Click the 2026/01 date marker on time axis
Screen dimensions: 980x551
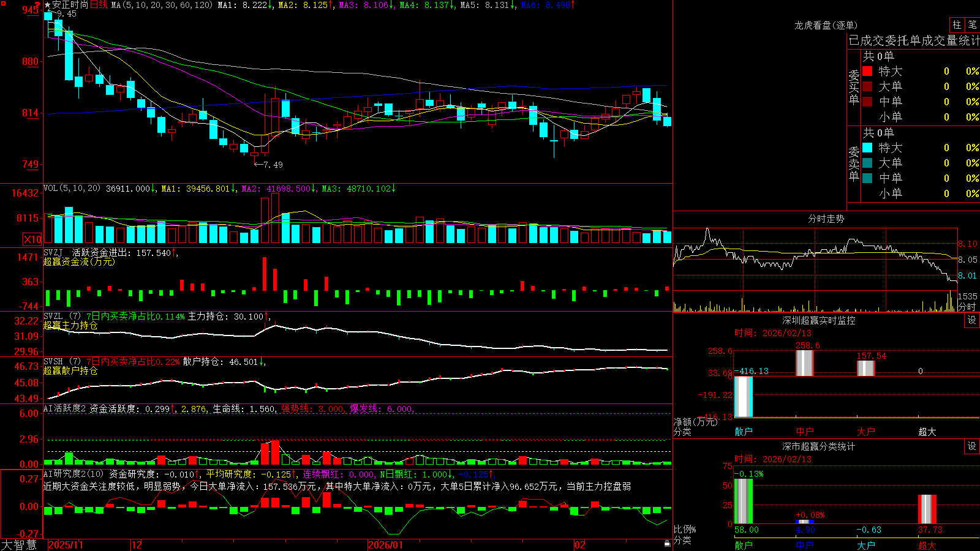(386, 545)
